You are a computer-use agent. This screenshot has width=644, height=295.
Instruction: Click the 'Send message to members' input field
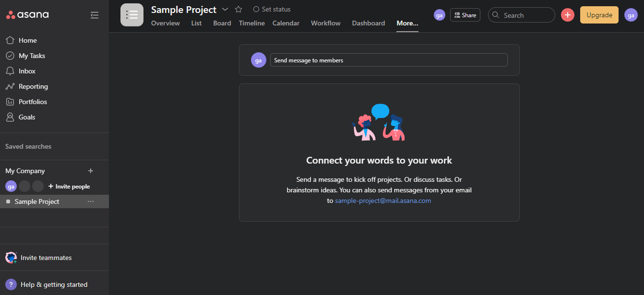click(389, 60)
